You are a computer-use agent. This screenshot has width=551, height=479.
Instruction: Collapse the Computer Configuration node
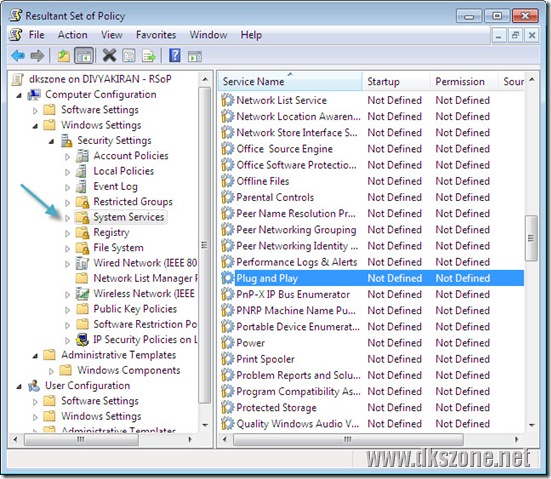pyautogui.click(x=19, y=95)
